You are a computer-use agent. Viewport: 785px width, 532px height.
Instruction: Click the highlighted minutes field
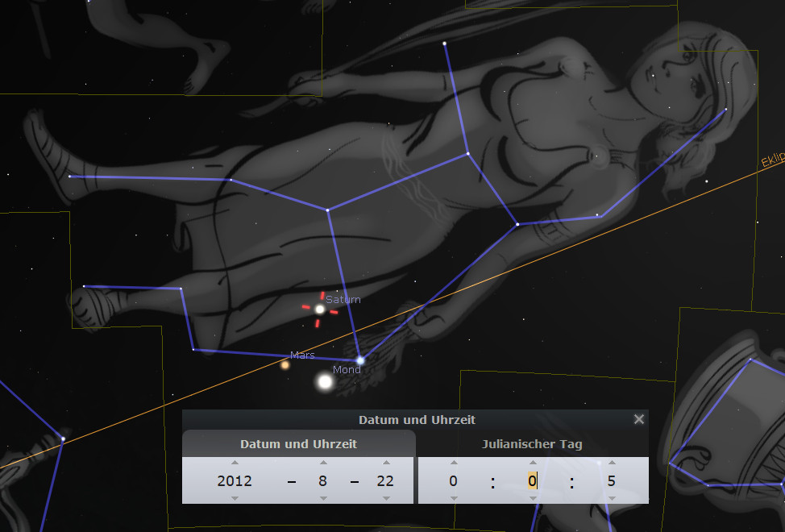pos(532,481)
